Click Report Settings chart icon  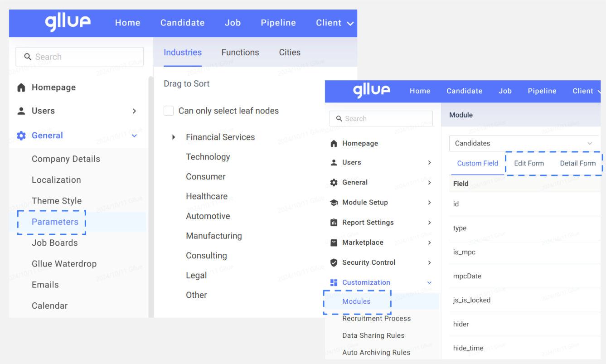click(334, 223)
